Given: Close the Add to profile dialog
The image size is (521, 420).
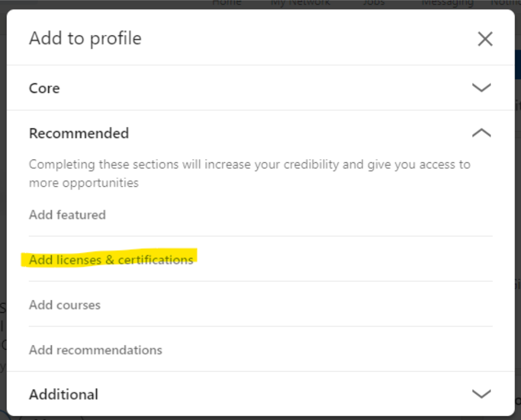Looking at the screenshot, I should (x=485, y=38).
